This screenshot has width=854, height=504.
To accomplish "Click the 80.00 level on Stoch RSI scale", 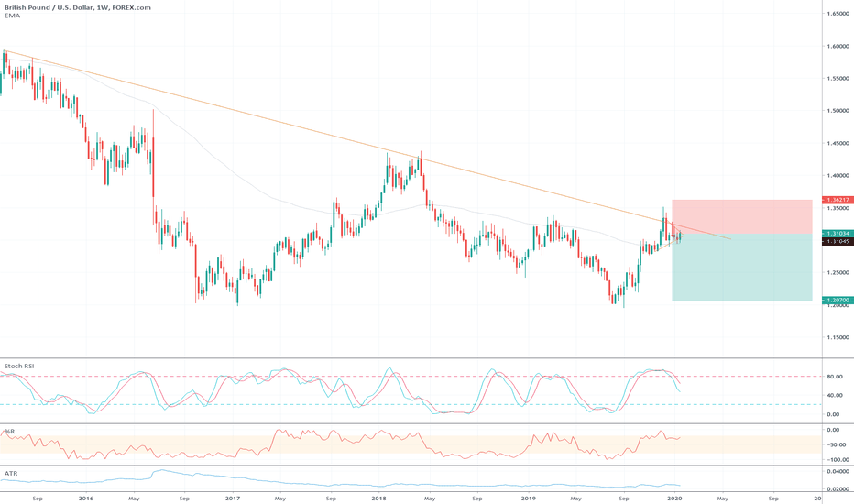I will [834, 376].
